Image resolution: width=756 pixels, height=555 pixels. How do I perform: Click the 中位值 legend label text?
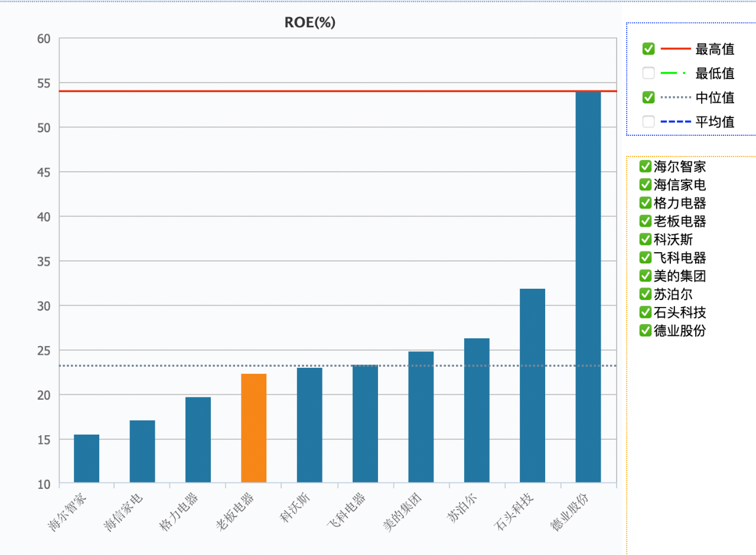715,97
